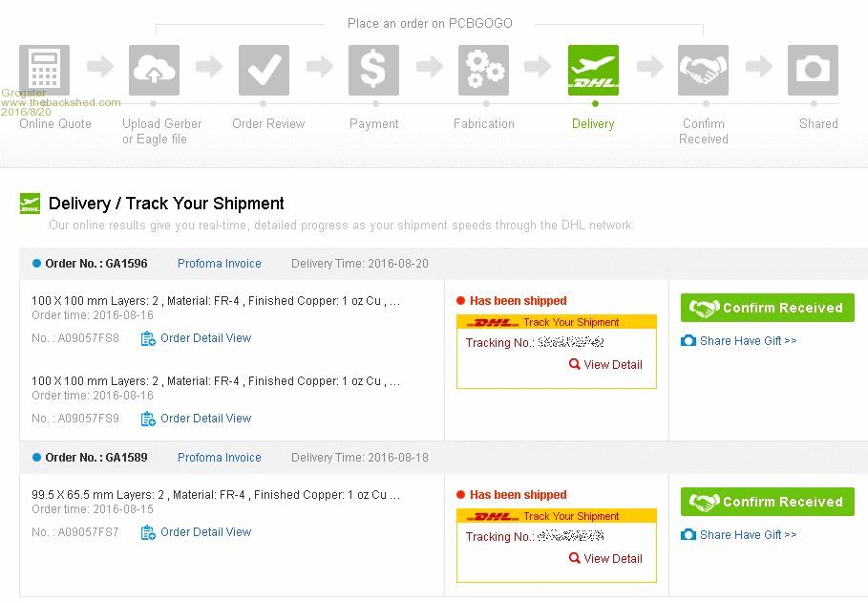The width and height of the screenshot is (868, 603).
Task: Confirm Received for order GA1596
Action: (x=767, y=308)
